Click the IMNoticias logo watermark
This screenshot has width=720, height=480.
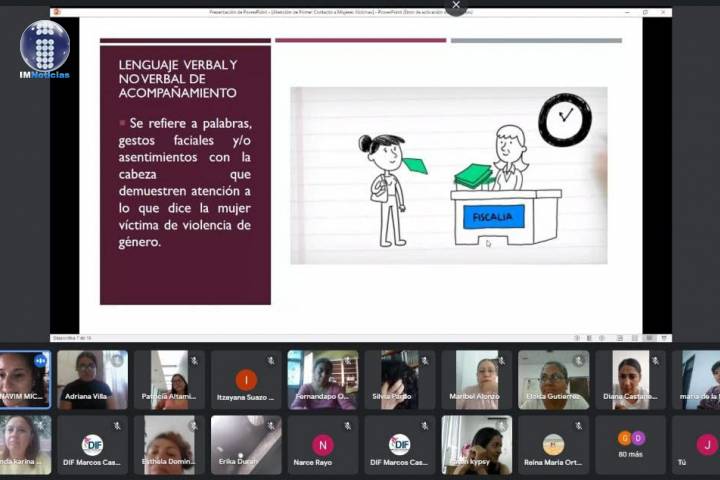tap(45, 50)
